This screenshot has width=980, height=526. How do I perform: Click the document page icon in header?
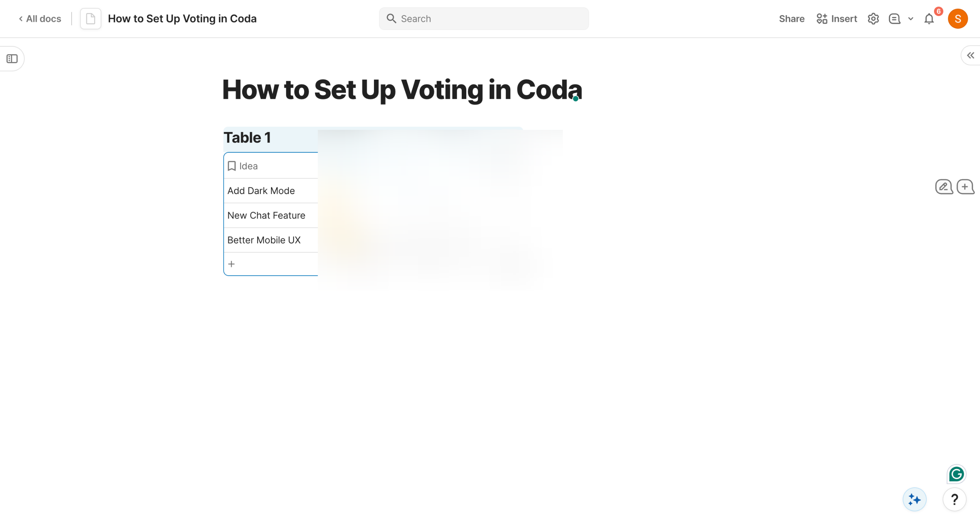90,19
